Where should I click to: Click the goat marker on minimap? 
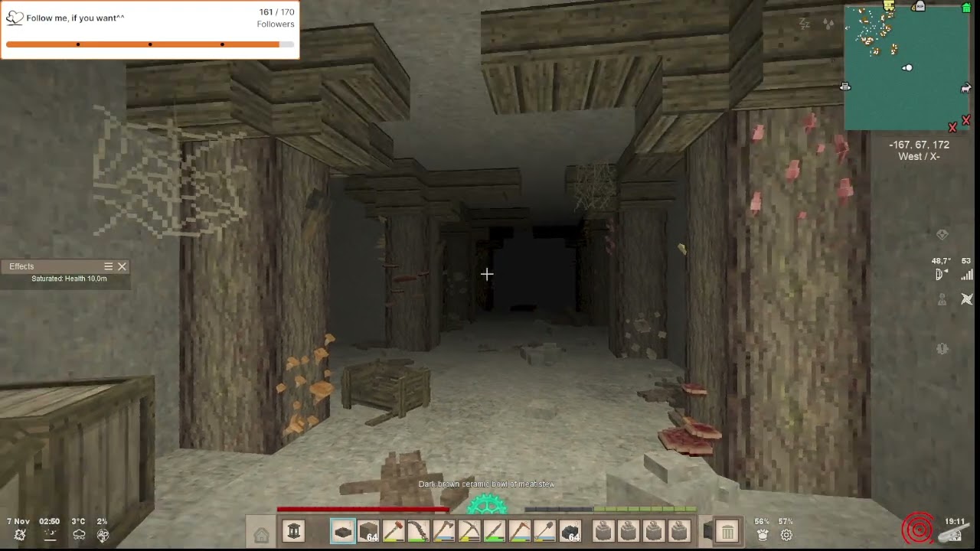tap(965, 89)
